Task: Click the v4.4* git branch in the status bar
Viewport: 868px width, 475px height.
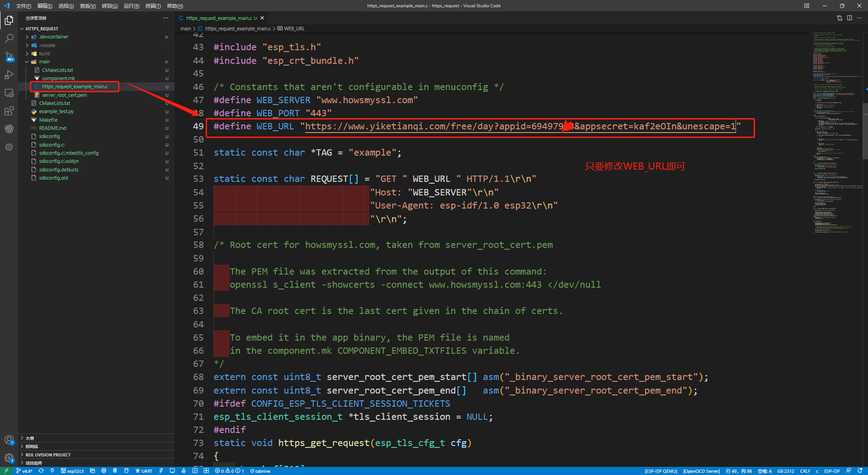Action: 24,471
